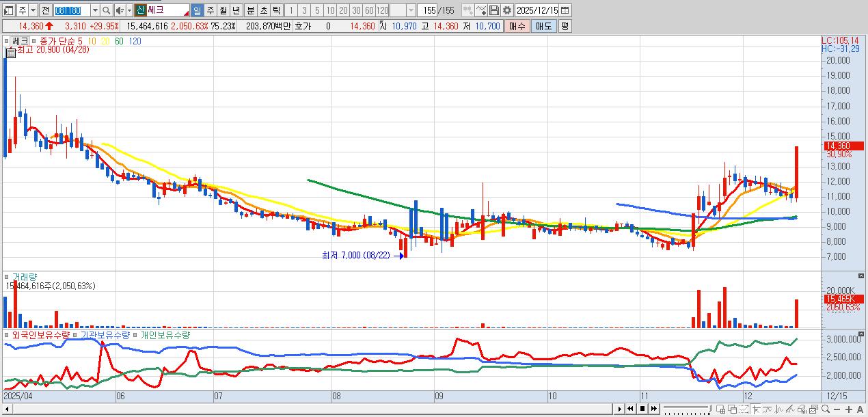868x417 pixels.
Task: Expand the stock code history dropdown
Action: click(94, 10)
